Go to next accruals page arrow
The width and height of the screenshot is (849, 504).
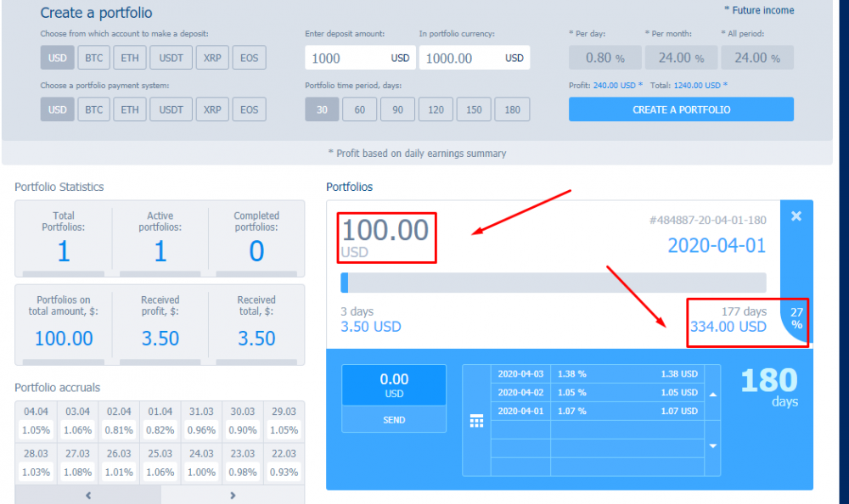pyautogui.click(x=233, y=496)
